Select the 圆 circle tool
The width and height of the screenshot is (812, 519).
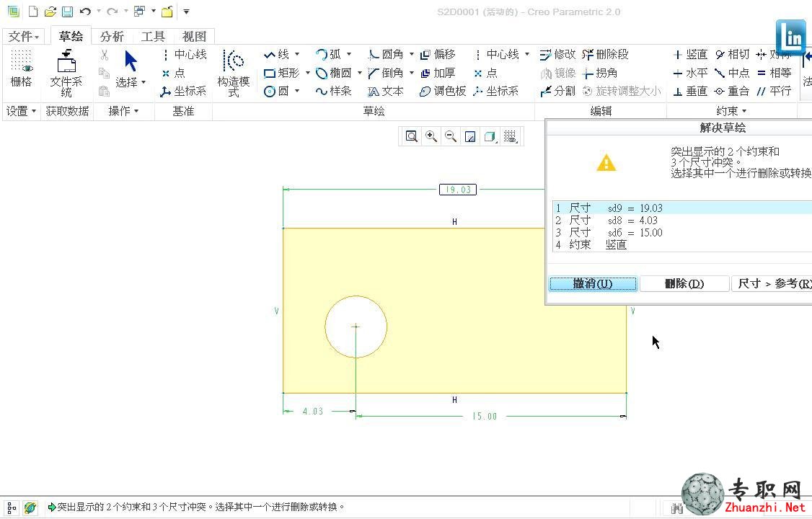(276, 91)
